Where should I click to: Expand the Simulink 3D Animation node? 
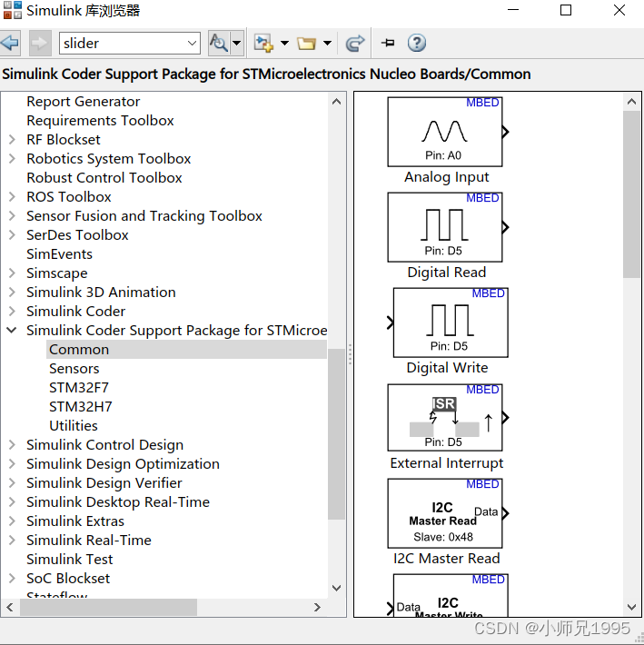tap(12, 293)
